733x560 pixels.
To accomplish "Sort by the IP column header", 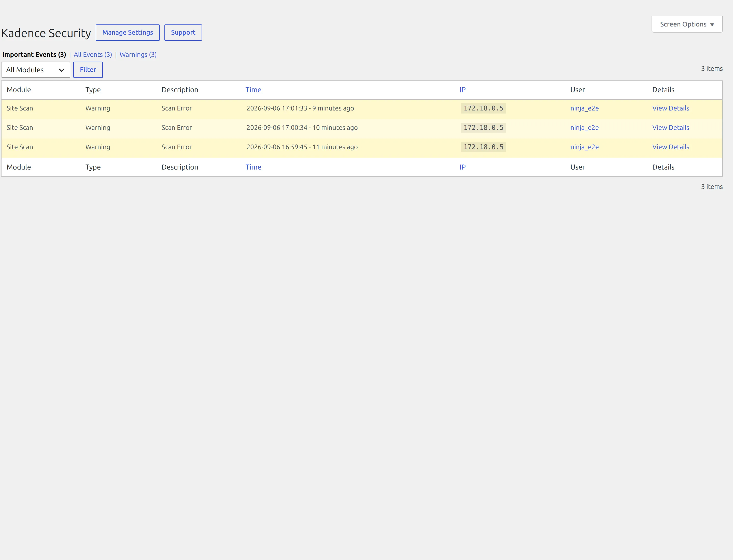I will click(x=462, y=90).
